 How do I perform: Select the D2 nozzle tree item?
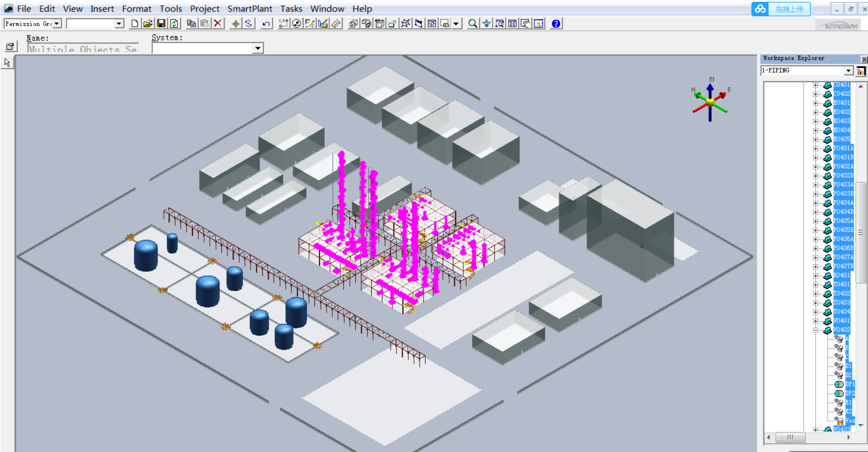848,375
